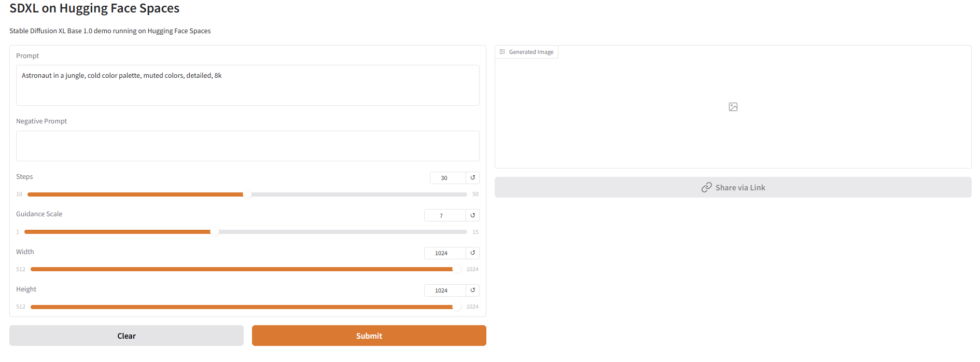
Task: Click the Height slider handle
Action: coord(456,307)
